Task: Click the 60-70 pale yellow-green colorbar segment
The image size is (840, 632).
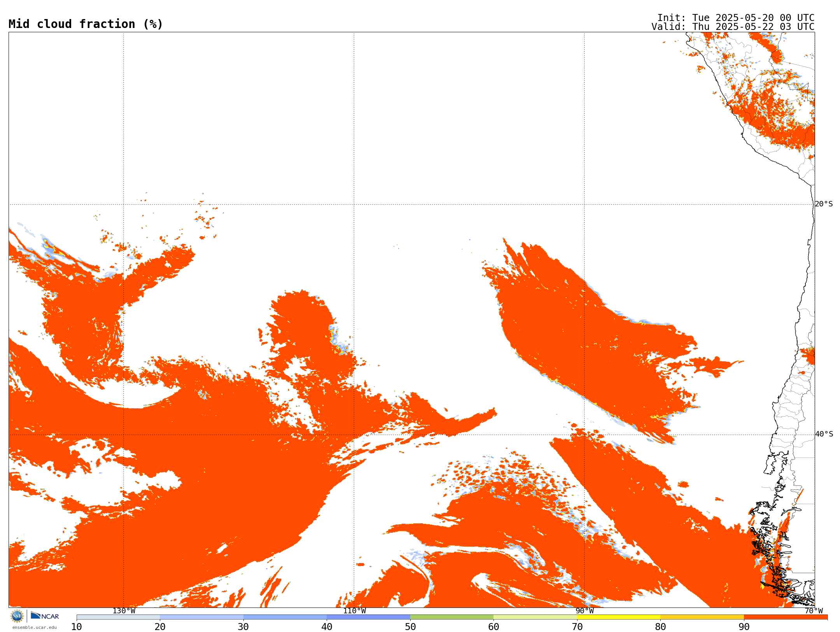Action: pyautogui.click(x=535, y=617)
